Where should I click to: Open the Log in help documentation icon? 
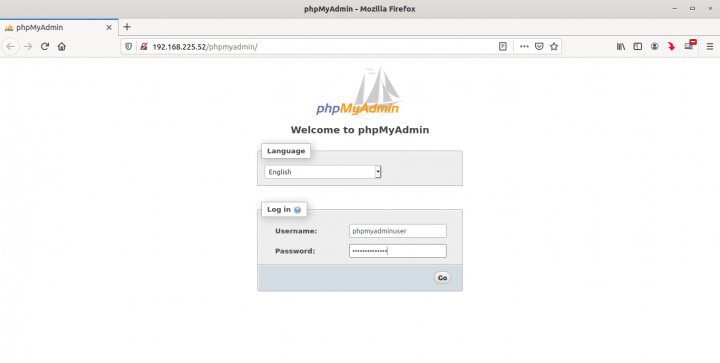[298, 210]
